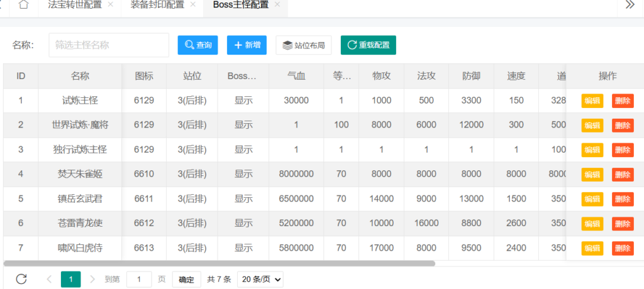Go to next page arrow
644x289 pixels.
(x=92, y=279)
